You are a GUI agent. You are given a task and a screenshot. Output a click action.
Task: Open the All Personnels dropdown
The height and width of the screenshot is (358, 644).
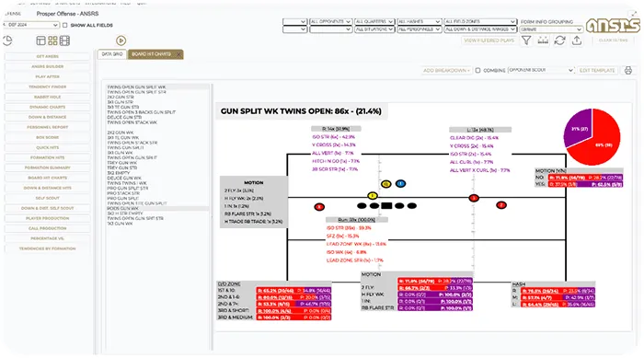tap(419, 29)
